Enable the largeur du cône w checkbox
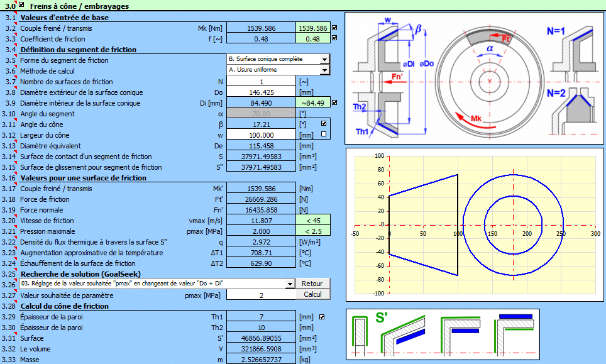Viewport: 606px width, 364px height. coord(324,135)
